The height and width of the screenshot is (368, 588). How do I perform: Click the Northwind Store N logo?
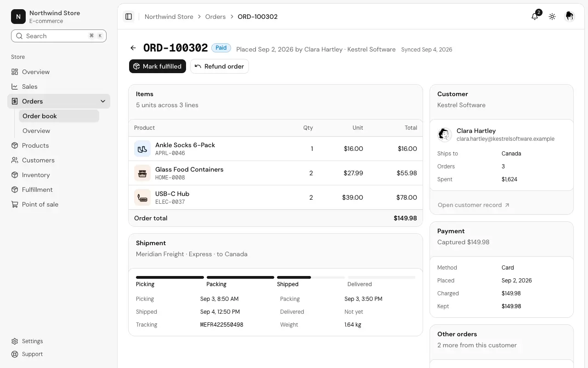click(18, 17)
